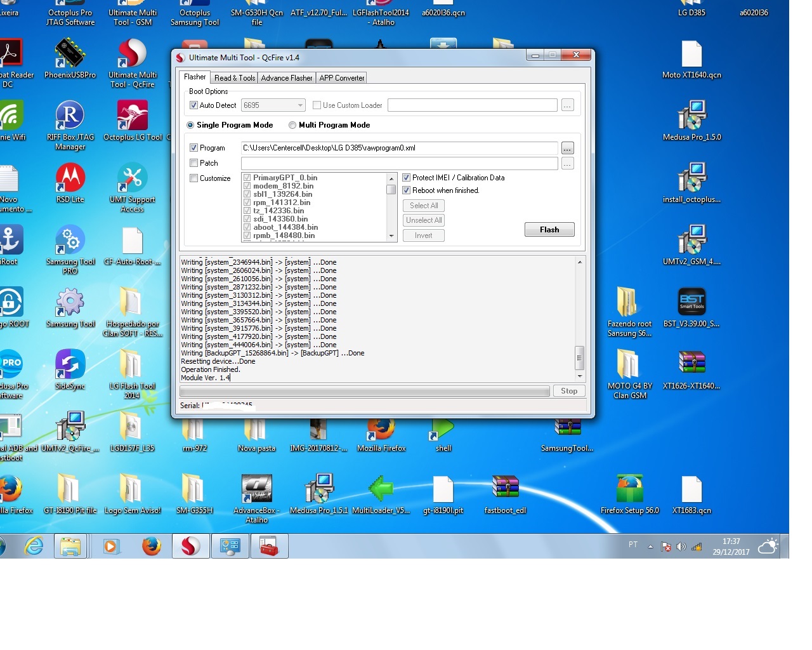Click the Invert button
Viewport: 812px width, 650px height.
(424, 235)
